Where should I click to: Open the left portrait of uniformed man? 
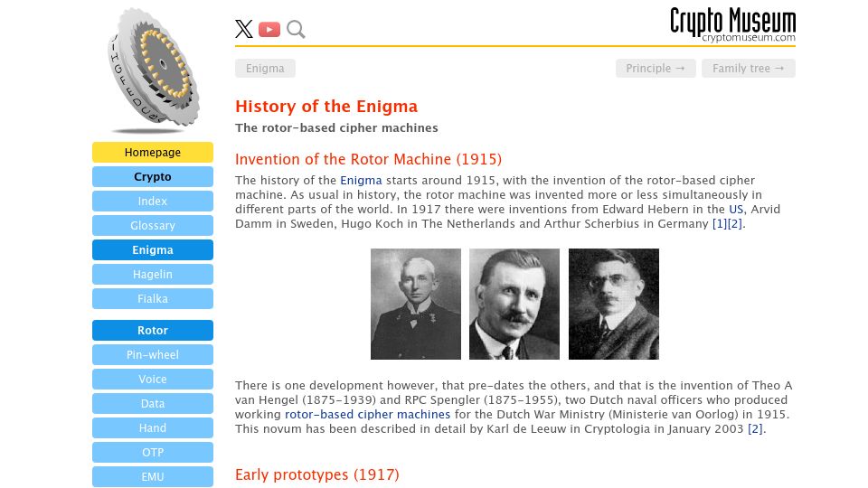(416, 304)
